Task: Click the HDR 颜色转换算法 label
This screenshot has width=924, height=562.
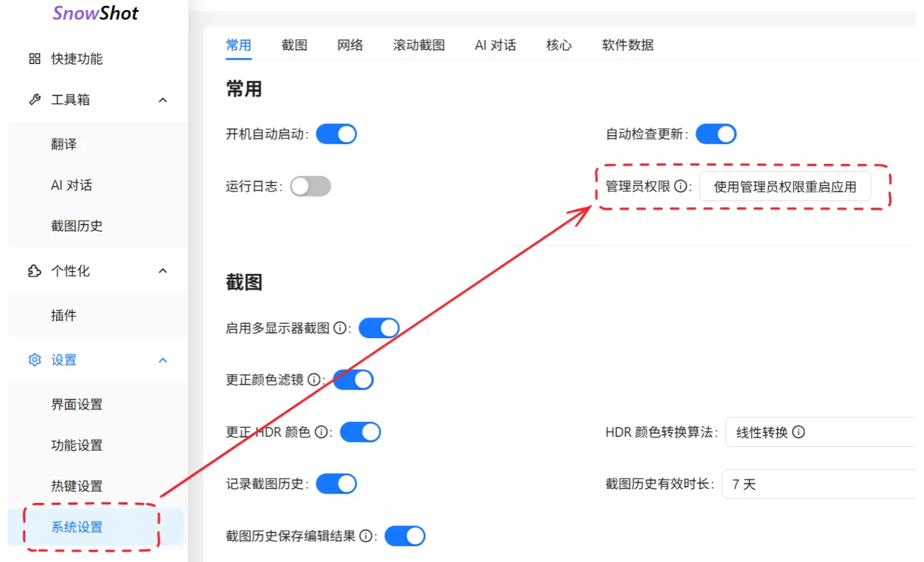Action: [x=662, y=432]
